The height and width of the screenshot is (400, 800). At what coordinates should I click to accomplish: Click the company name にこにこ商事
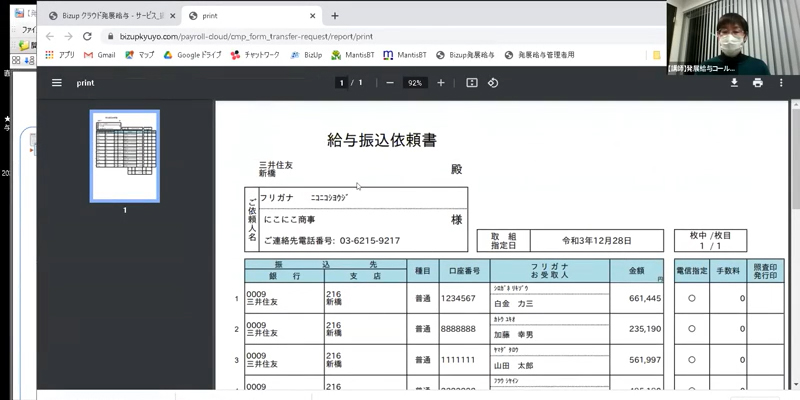(289, 220)
